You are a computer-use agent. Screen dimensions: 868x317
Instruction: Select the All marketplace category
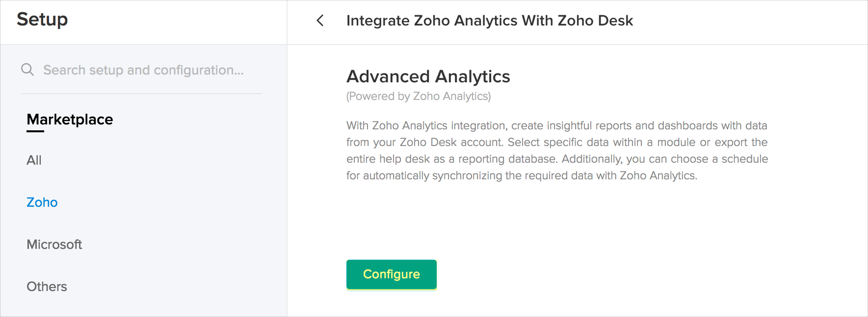click(34, 160)
